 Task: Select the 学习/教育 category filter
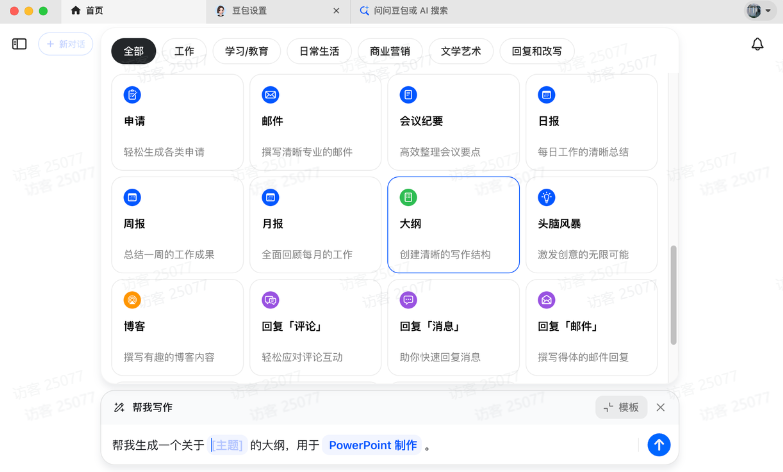tap(247, 51)
